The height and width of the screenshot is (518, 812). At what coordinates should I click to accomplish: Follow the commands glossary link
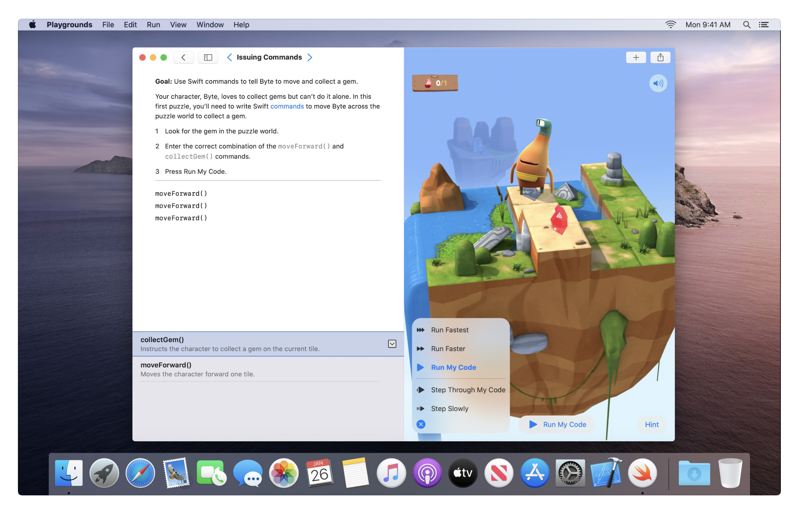(287, 106)
